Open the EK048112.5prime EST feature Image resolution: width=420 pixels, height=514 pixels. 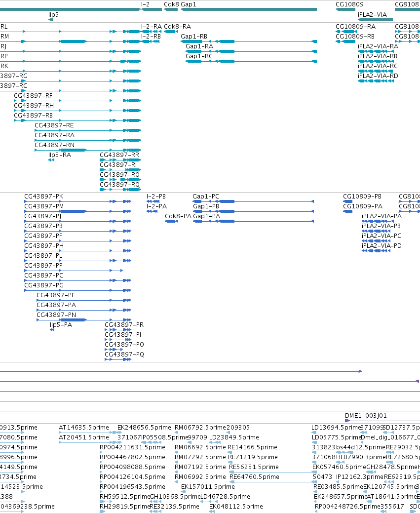coord(212,512)
